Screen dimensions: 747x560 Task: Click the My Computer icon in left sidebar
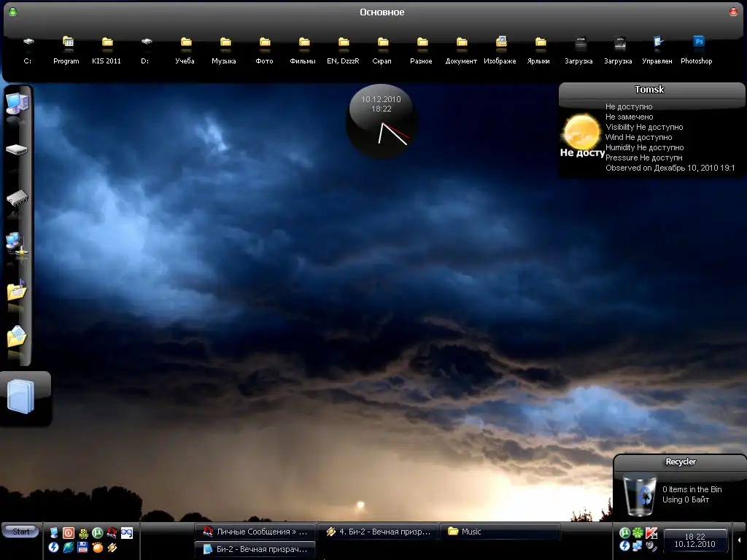click(x=16, y=104)
